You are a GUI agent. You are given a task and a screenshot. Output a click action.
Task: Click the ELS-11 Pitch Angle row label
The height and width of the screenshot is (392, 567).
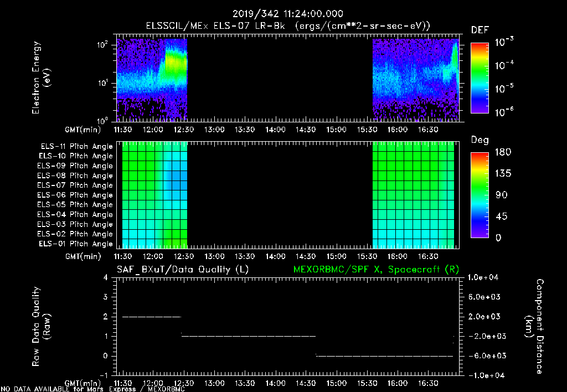[76, 147]
